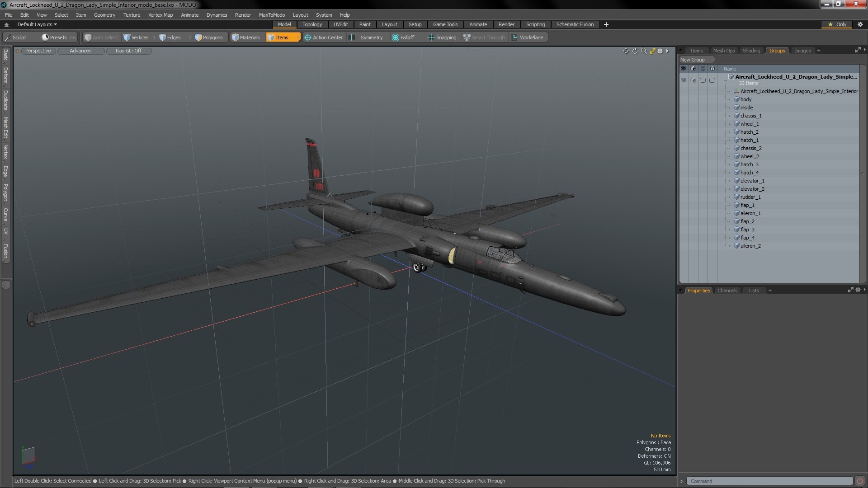Open the Ray GL: Off dropdown
This screenshot has width=868, height=488.
128,51
